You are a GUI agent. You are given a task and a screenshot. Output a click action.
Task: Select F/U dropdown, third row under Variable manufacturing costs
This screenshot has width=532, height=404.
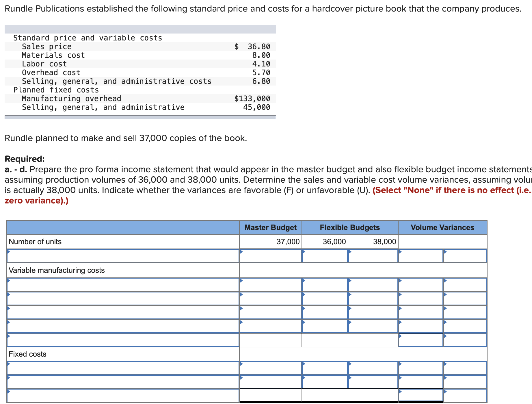[465, 312]
